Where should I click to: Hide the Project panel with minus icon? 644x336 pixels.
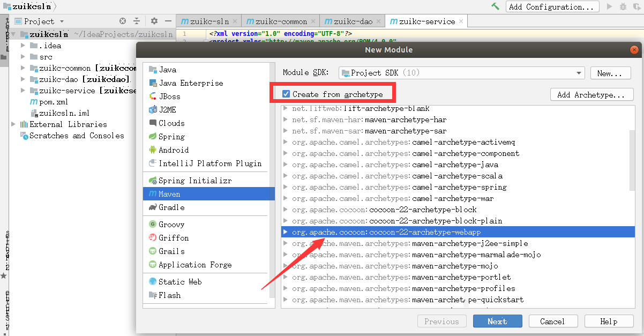168,21
